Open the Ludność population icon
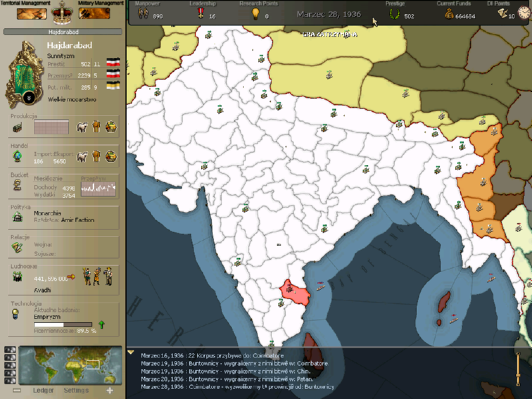Screen dimensions: 532x399 click(17, 277)
